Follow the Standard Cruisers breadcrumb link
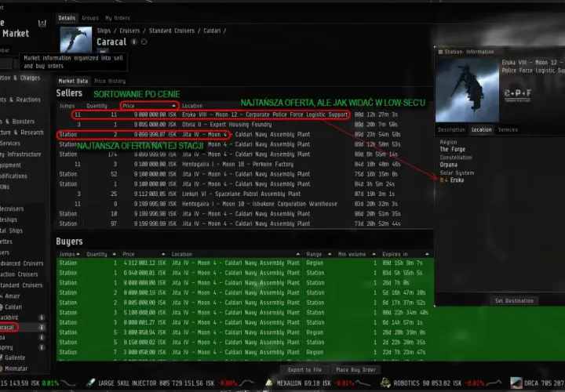Viewport: 565px width, 392px height. pyautogui.click(x=172, y=31)
